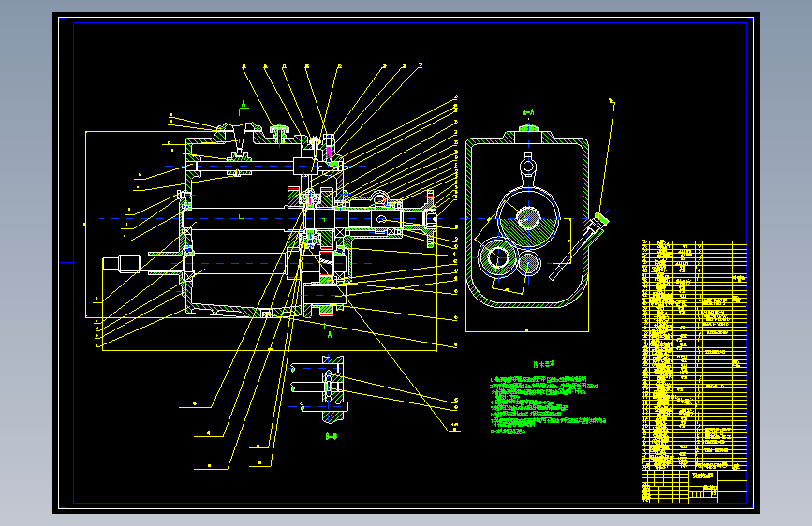
Task: Click the B-B detail view label
Action: [x=332, y=436]
